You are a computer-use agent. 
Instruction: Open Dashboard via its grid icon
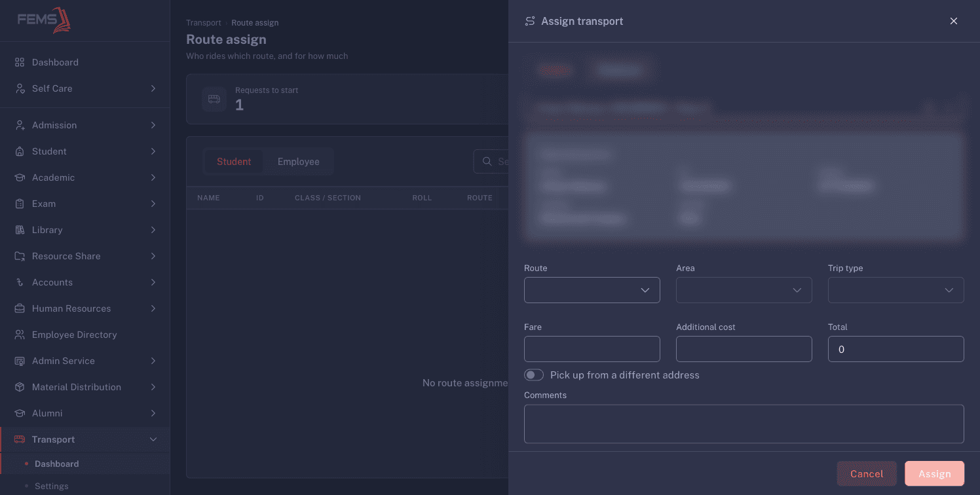[20, 62]
